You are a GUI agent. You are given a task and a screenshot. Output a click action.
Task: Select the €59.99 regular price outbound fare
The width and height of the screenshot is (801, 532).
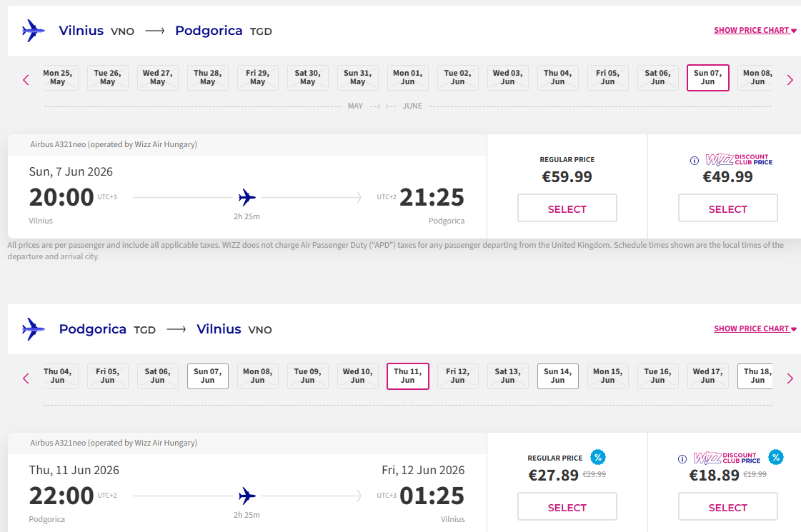(567, 209)
